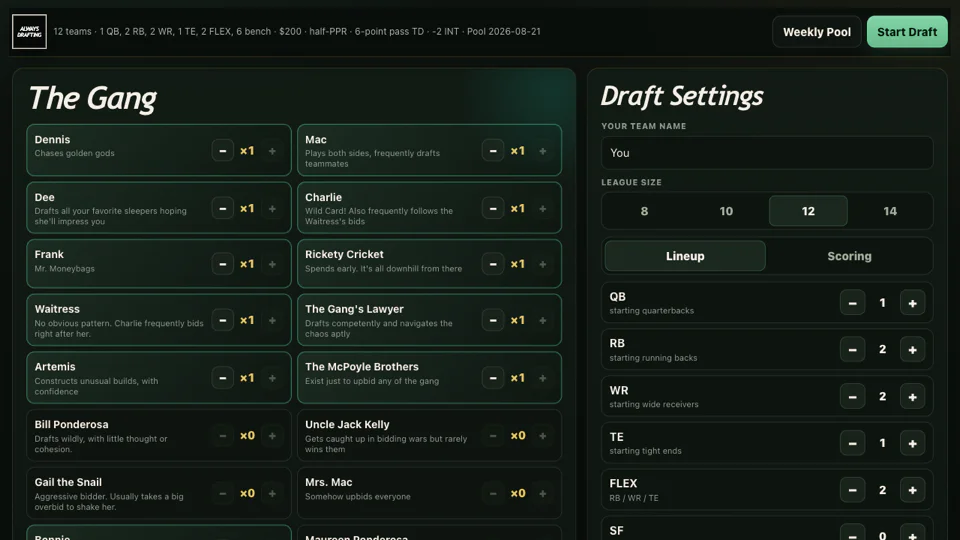Decrease starting WR count
960x540 pixels.
(852, 397)
